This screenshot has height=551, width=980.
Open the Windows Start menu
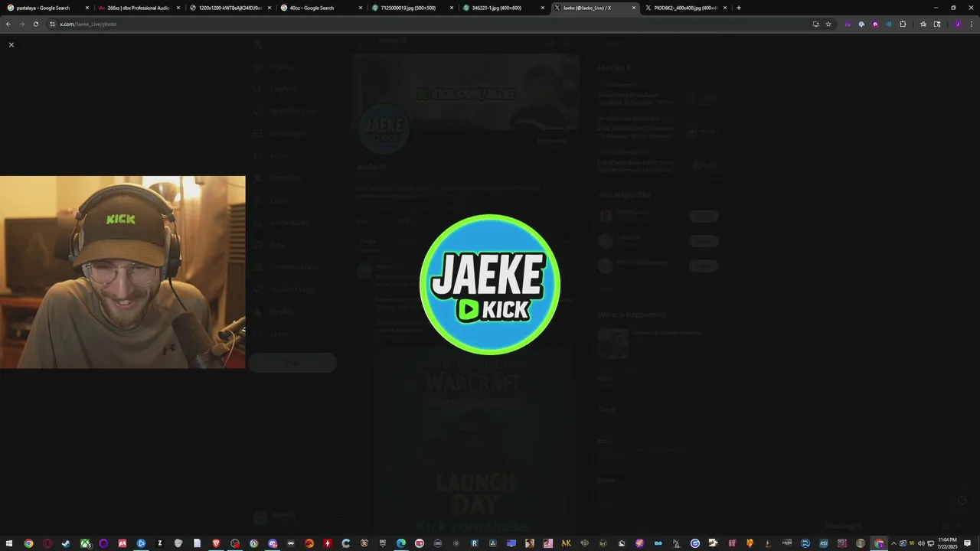8,543
